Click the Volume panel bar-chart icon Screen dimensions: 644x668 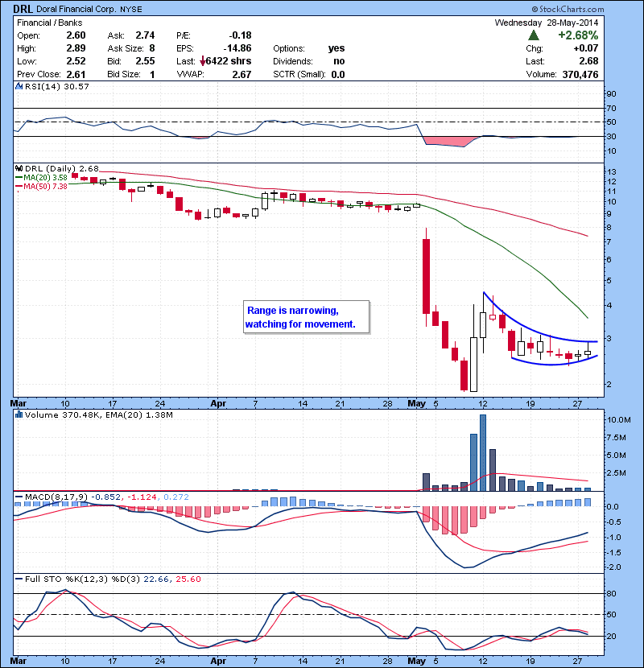19,414
